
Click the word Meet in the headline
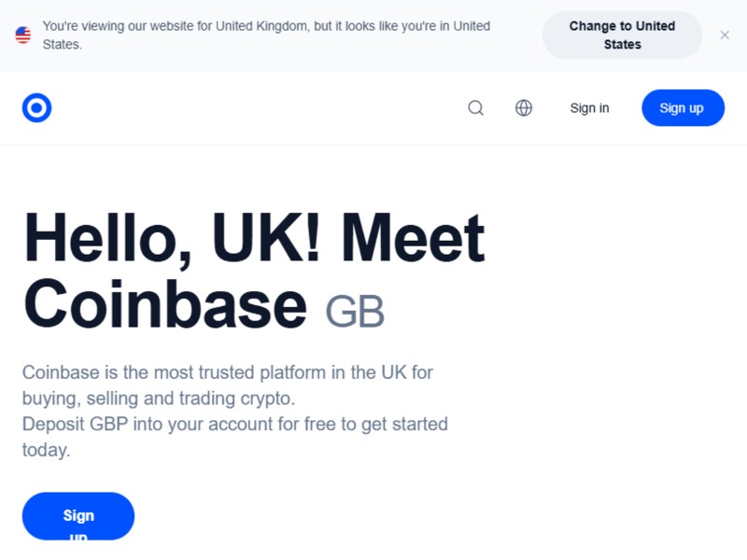[x=413, y=239]
